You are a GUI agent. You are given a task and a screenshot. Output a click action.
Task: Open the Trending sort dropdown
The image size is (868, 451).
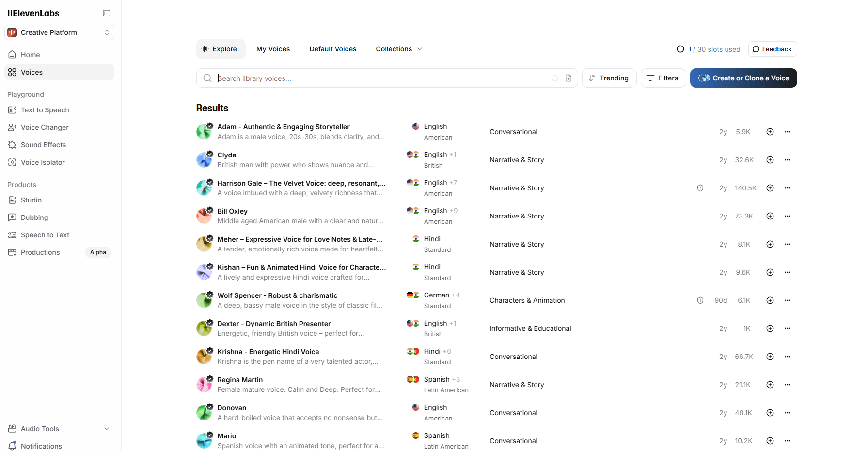pyautogui.click(x=609, y=78)
